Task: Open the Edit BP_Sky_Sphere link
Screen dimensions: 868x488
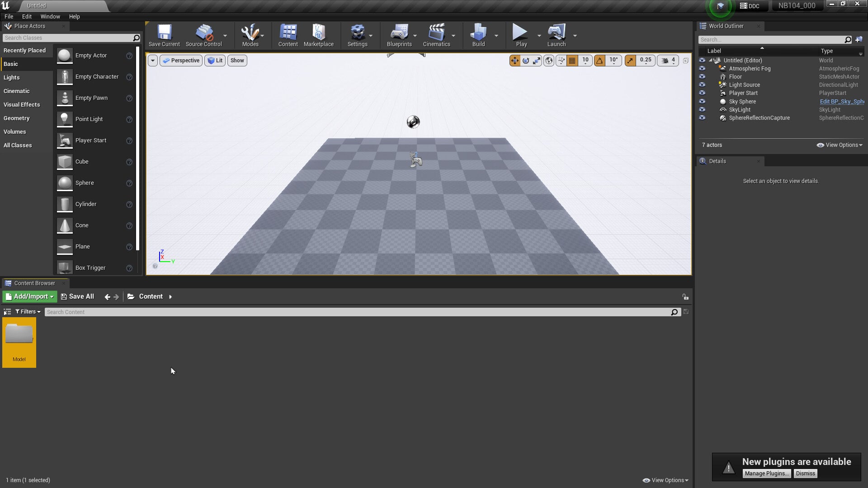Action: point(842,102)
